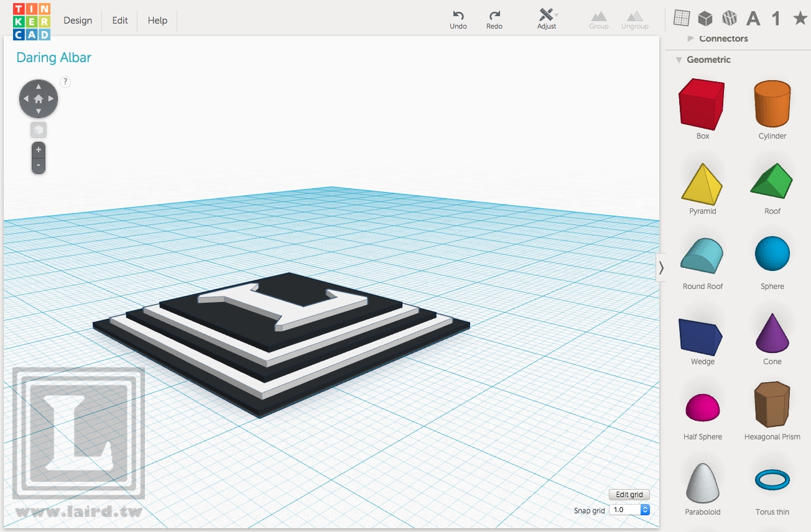The height and width of the screenshot is (532, 811).
Task: Open the favorites star category
Action: point(799,19)
